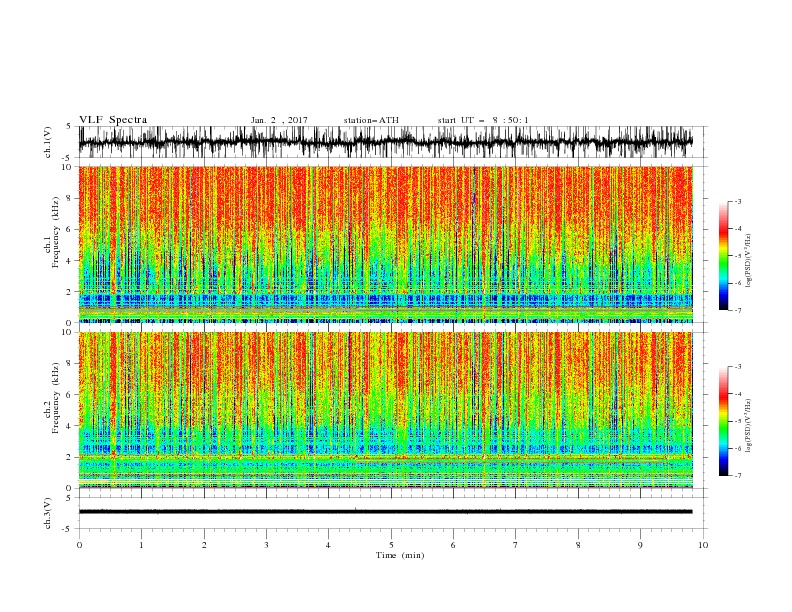Screen dimensions: 792x612
Task: Click the "-5" tick on the ch.1(V) axis
Action: [x=68, y=158]
